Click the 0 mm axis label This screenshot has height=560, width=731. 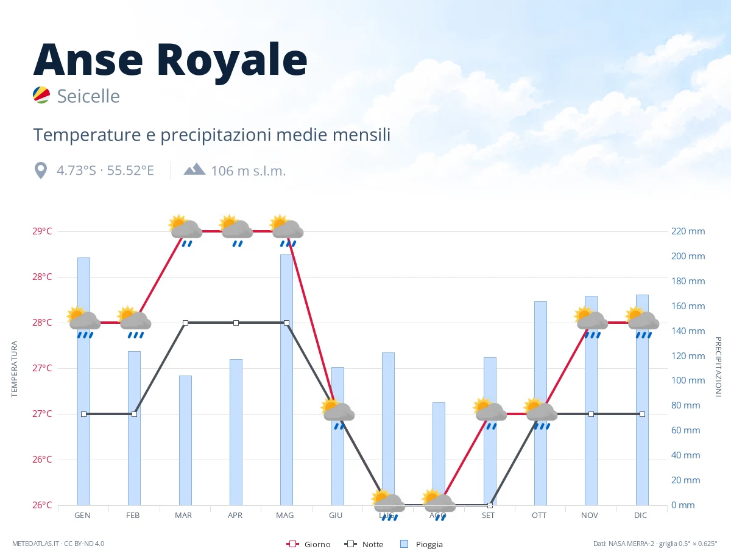coord(683,505)
